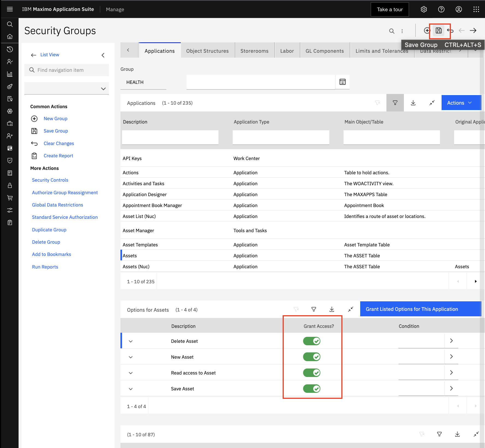
Task: Click the Duplicate Group link
Action: click(x=49, y=230)
